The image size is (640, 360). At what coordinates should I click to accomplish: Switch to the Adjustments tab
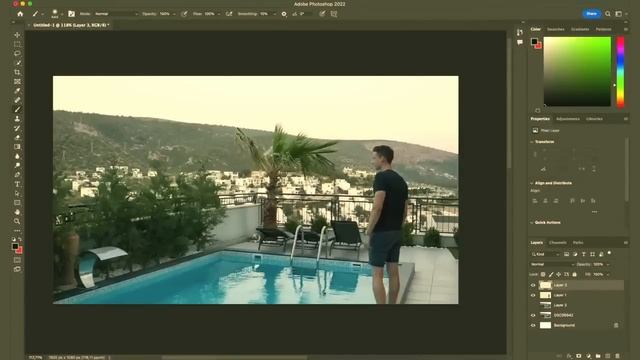(x=568, y=119)
